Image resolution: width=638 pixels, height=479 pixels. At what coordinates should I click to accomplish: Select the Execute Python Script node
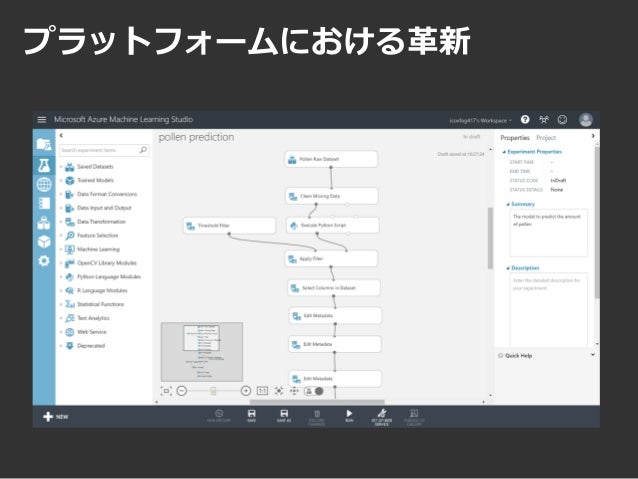(333, 225)
